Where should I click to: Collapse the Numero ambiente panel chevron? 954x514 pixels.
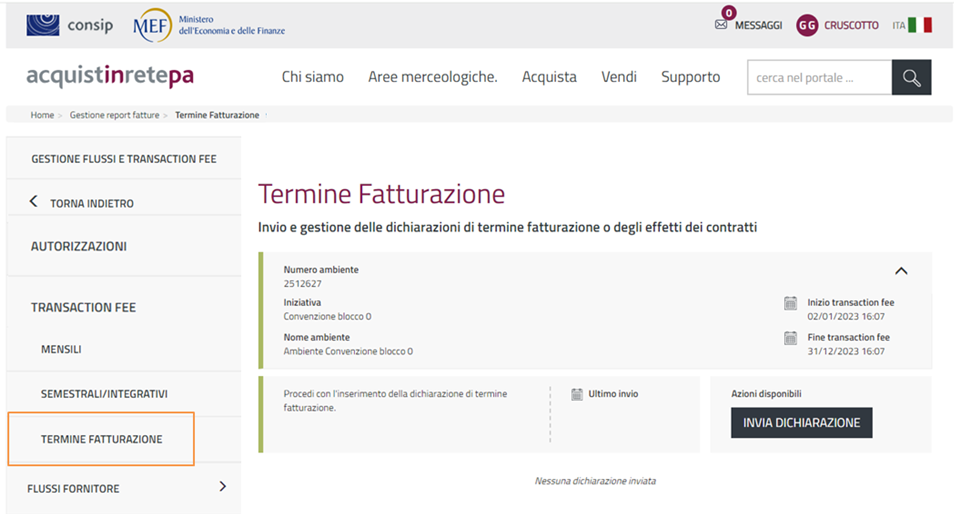pos(900,270)
